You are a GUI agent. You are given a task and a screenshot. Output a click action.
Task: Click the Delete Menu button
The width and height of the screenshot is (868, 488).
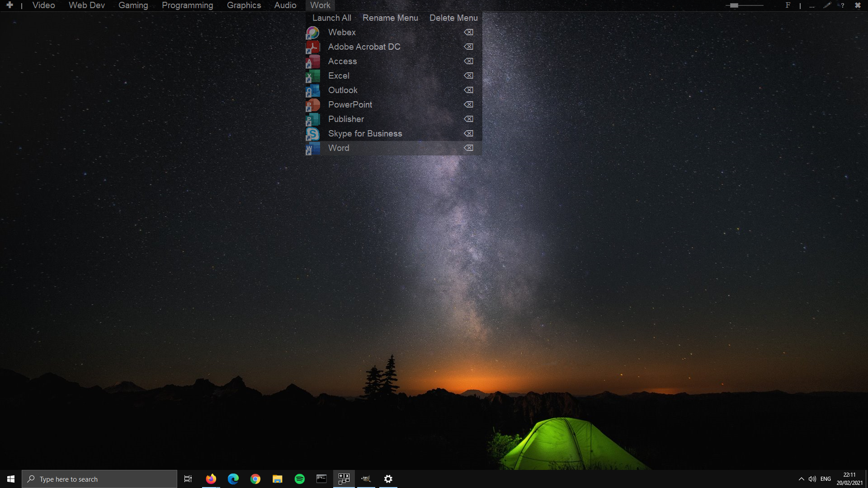(453, 18)
